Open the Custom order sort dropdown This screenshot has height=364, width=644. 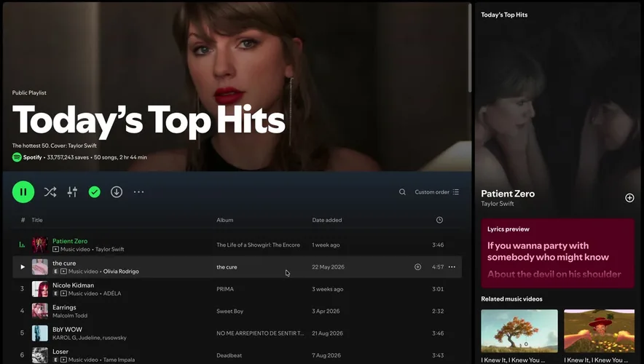click(x=436, y=191)
